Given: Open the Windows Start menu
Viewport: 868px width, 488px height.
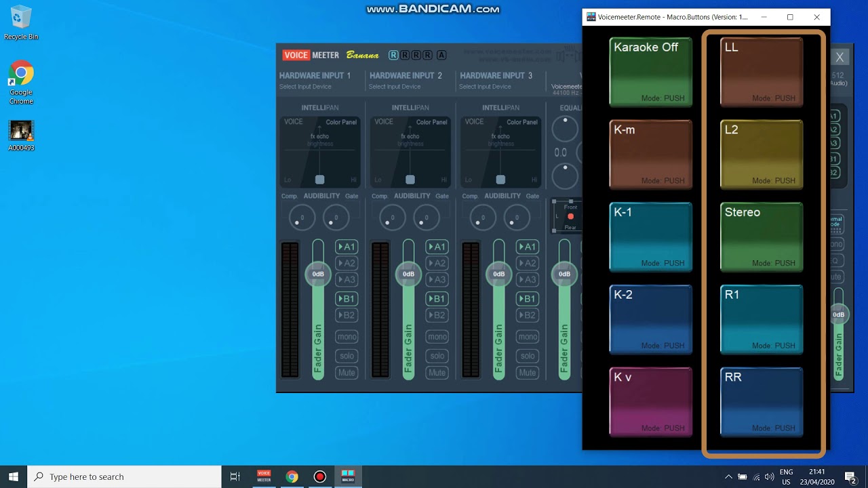Looking at the screenshot, I should click(14, 476).
